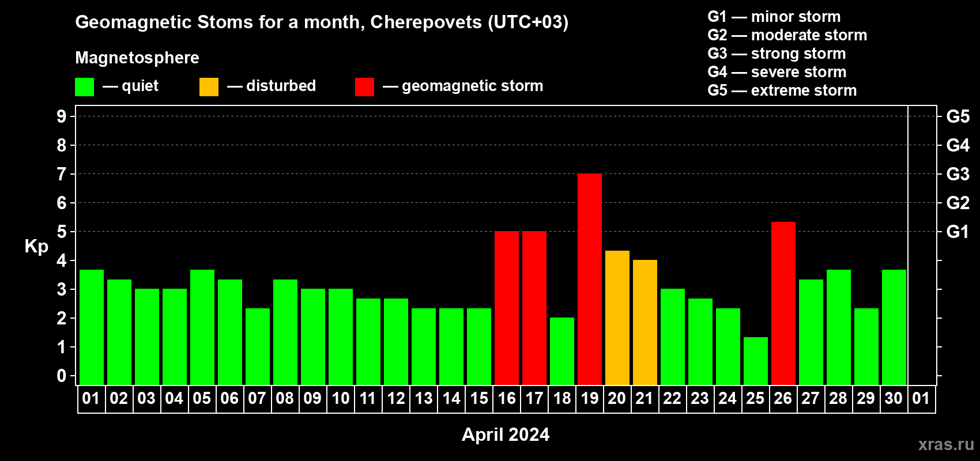Click the date label 15 on the axis
This screenshot has width=980, height=461.
coord(479,399)
